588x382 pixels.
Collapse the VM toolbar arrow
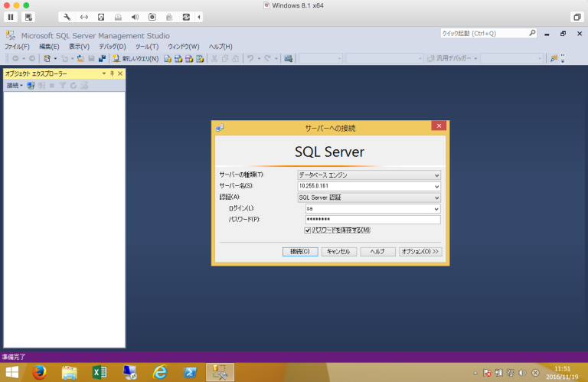tap(199, 17)
